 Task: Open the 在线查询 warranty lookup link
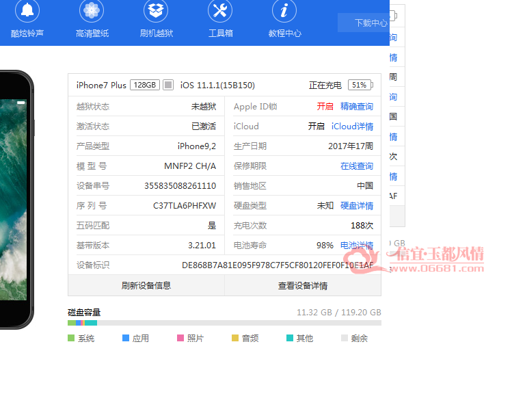[x=357, y=166]
